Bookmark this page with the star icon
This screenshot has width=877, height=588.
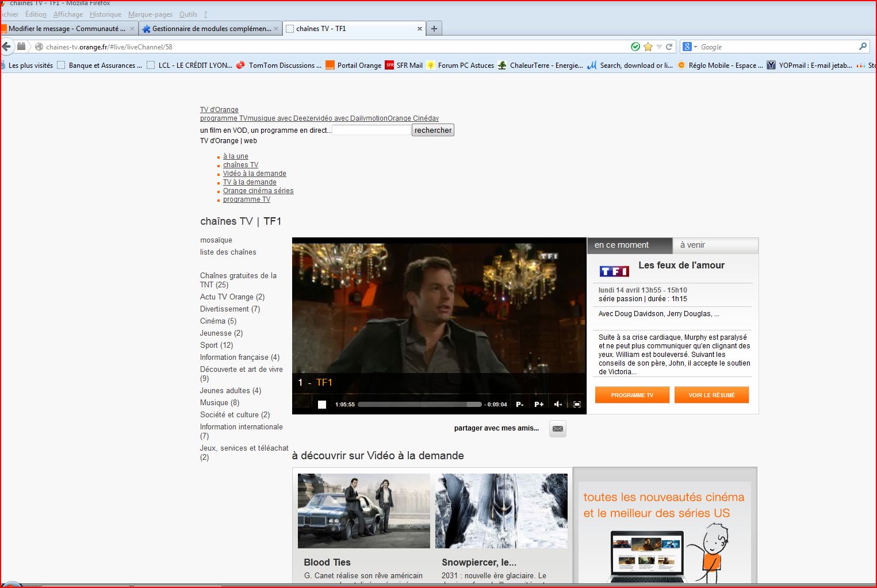pos(648,47)
